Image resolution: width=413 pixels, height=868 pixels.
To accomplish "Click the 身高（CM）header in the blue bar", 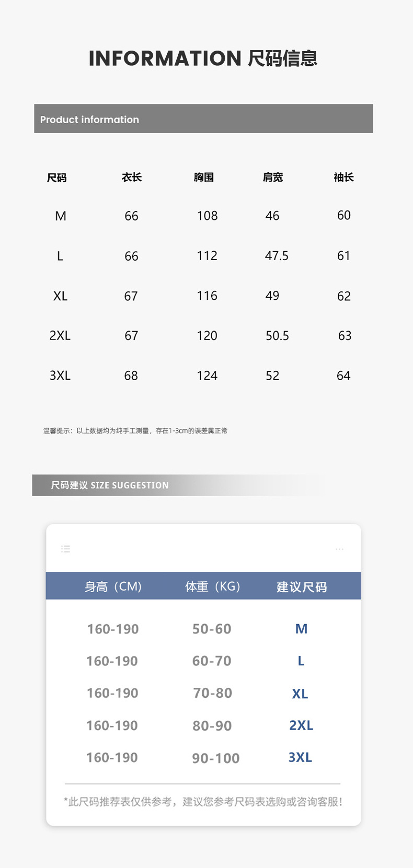I will click(113, 587).
